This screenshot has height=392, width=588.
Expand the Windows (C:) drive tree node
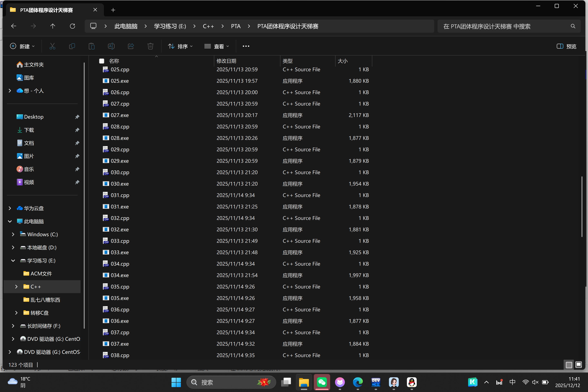point(13,234)
